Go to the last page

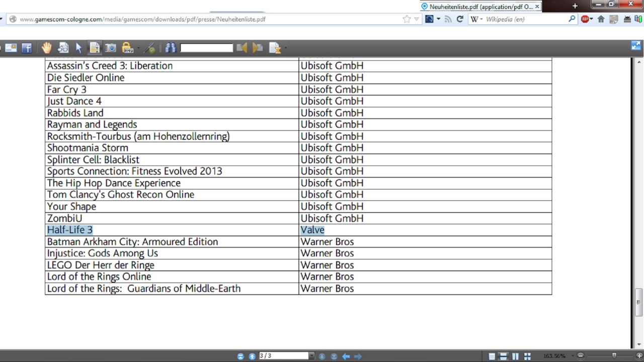(334, 356)
